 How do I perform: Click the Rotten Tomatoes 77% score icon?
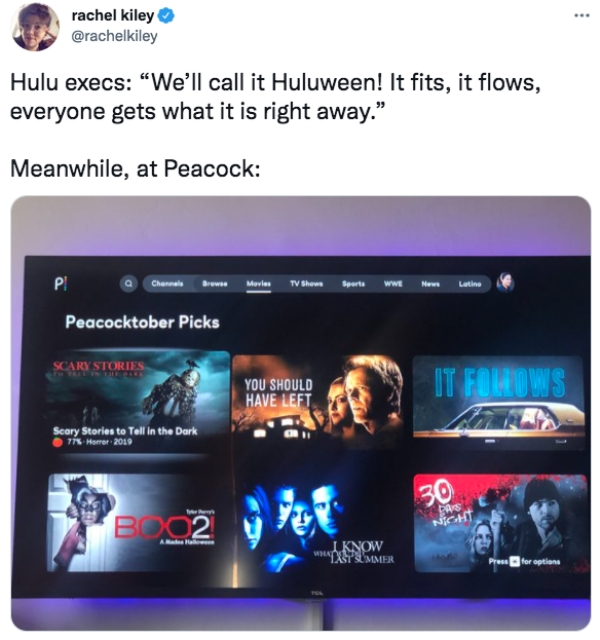[59, 442]
